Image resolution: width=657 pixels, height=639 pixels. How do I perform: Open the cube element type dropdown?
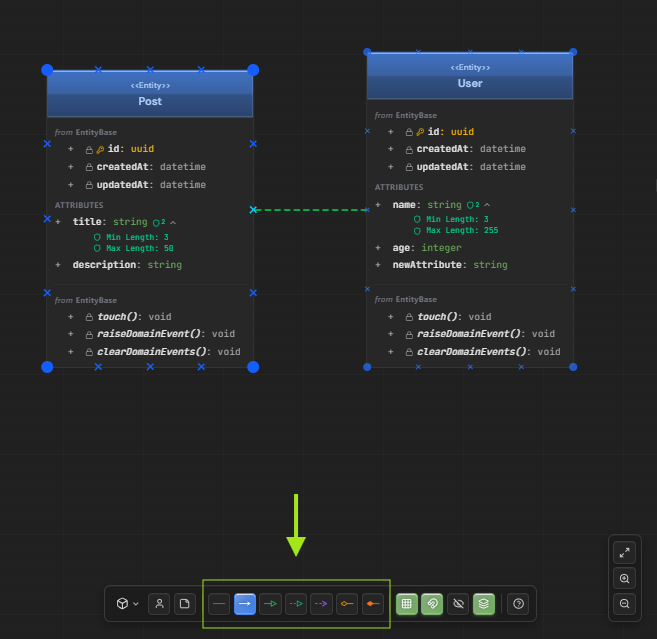click(127, 604)
